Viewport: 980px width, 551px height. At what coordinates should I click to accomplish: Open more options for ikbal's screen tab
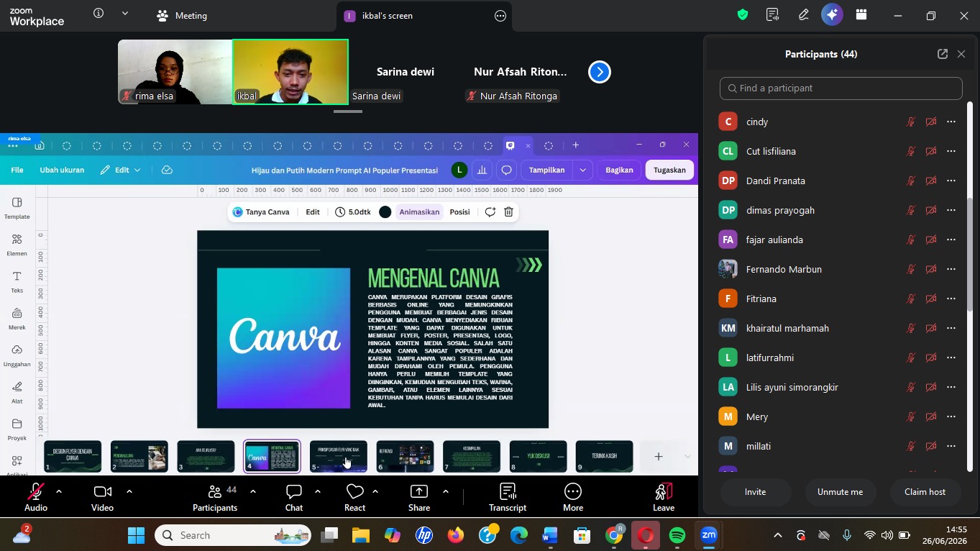500,16
